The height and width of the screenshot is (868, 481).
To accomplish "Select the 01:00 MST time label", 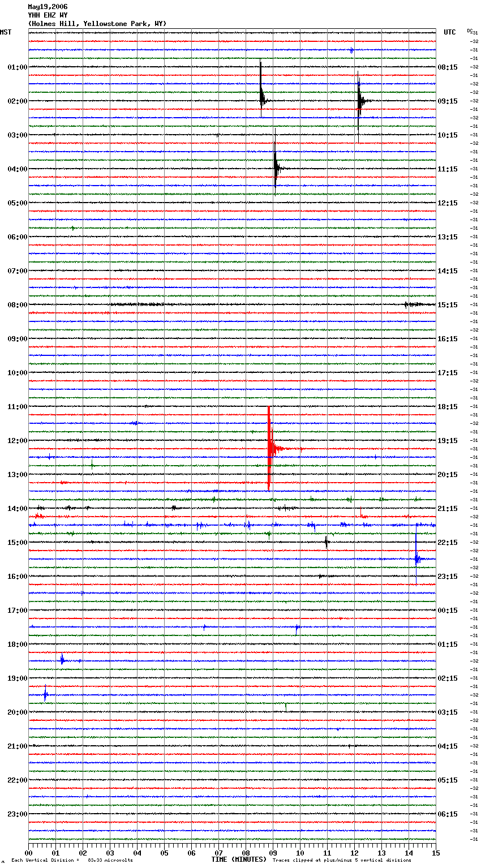I will click(x=18, y=67).
